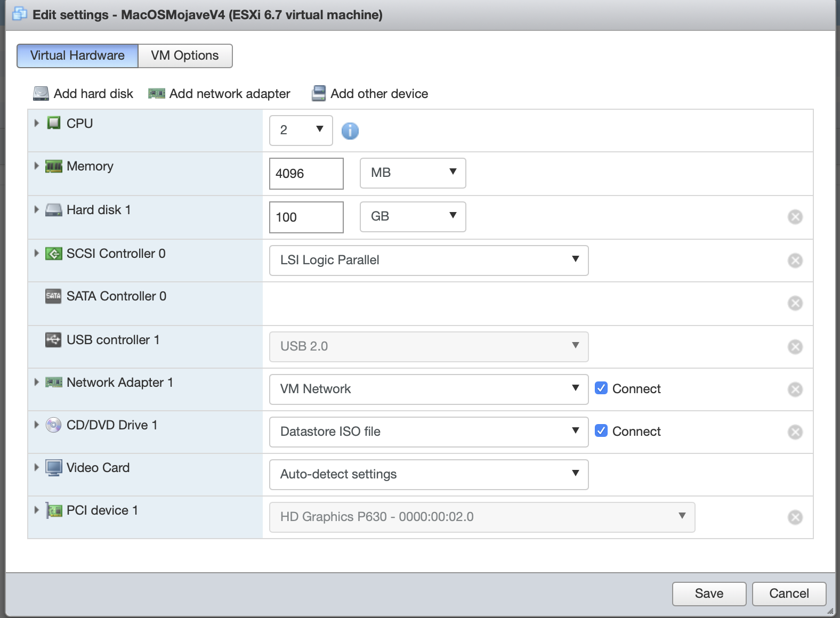The width and height of the screenshot is (840, 618).
Task: Expand the SCSI Controller 0 row
Action: (x=37, y=253)
